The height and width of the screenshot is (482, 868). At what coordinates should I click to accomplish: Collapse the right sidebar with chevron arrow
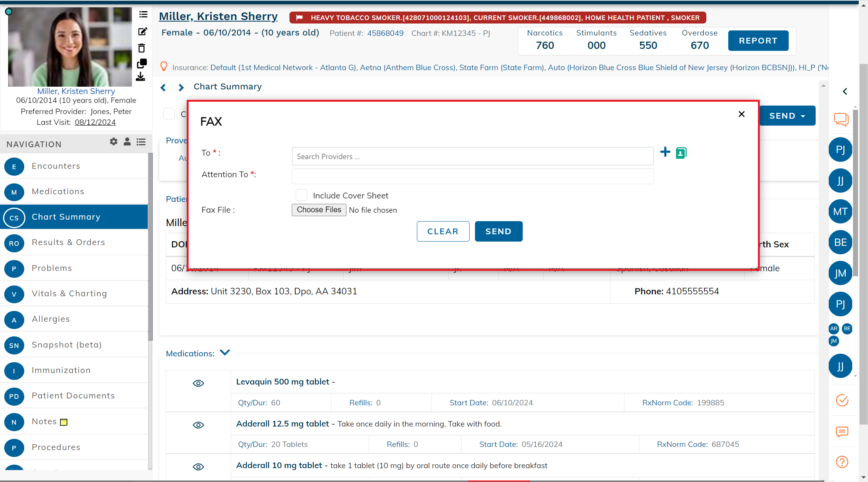[x=845, y=91]
